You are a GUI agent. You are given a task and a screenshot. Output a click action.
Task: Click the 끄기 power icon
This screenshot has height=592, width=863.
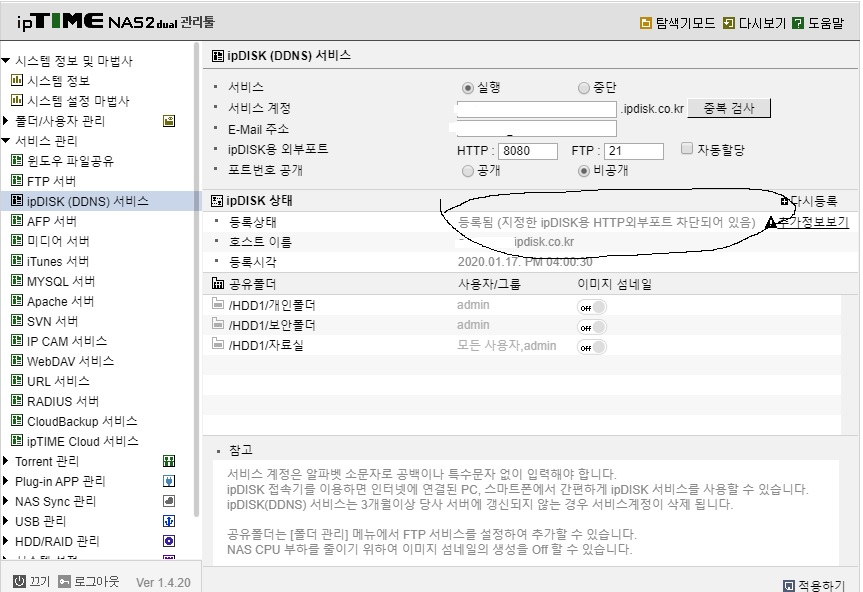point(19,582)
